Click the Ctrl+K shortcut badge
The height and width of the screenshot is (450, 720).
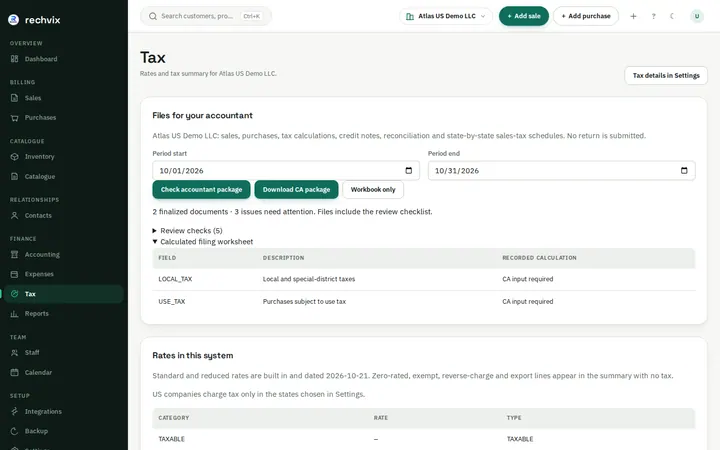coord(252,16)
